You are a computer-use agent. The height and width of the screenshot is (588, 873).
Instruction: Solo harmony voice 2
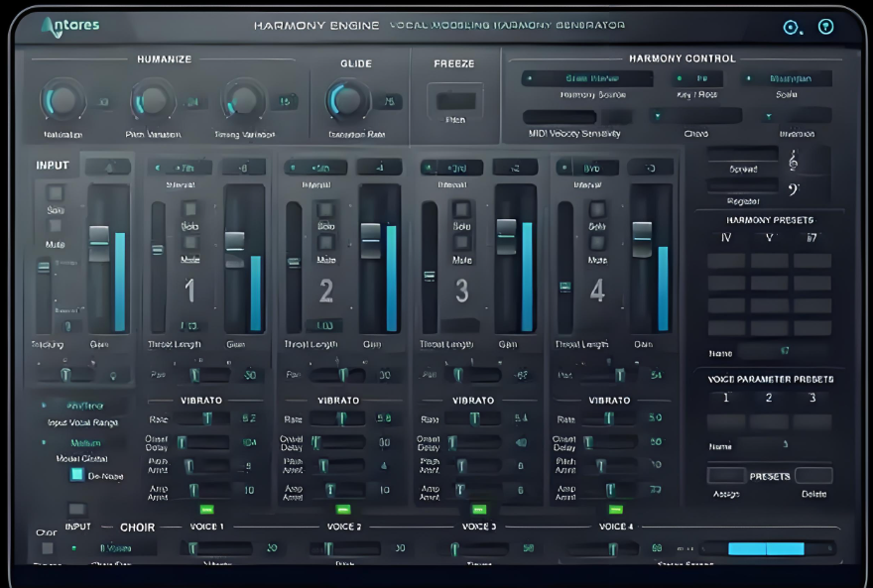325,209
